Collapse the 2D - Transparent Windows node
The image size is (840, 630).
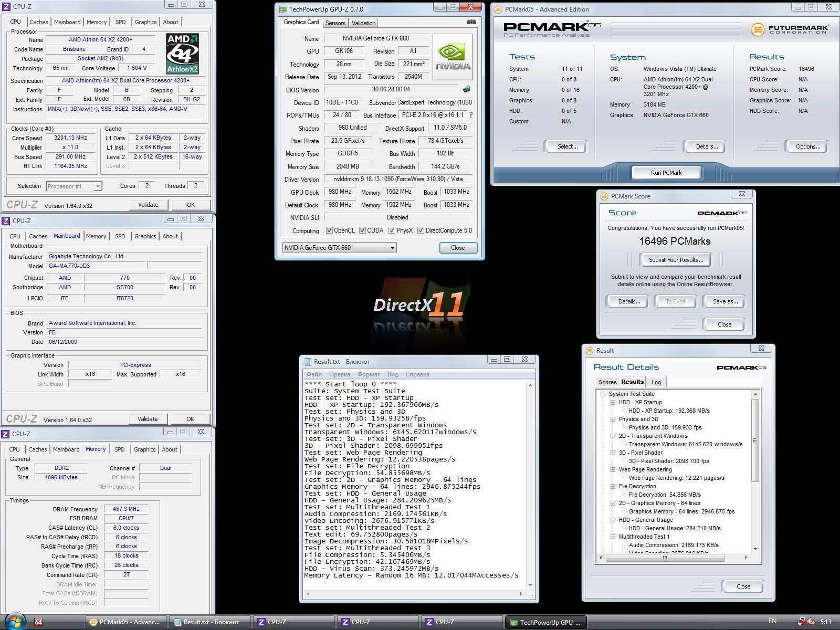[x=613, y=436]
